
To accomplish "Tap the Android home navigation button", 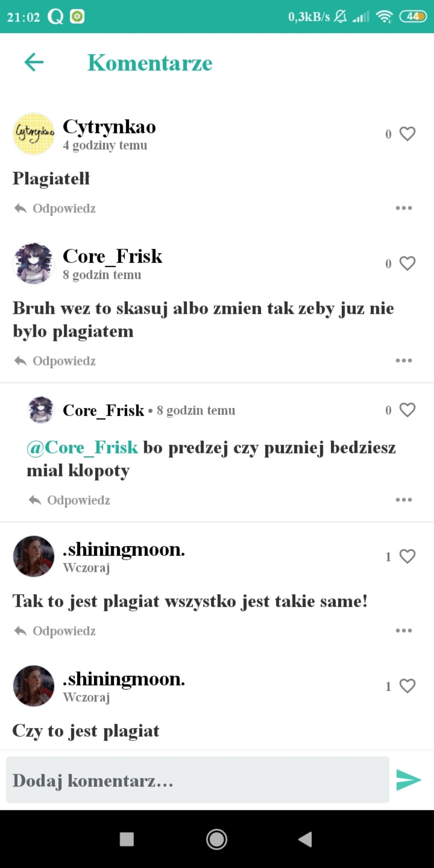I will (217, 839).
